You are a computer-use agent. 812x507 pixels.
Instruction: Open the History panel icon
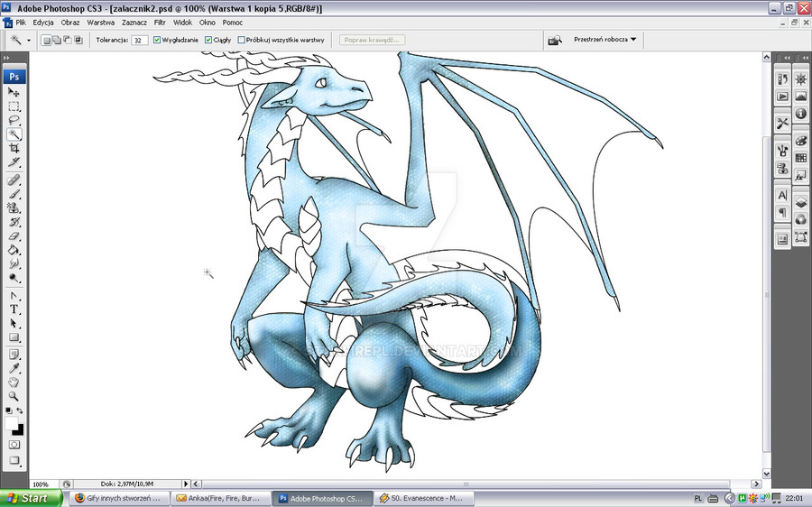click(x=782, y=78)
